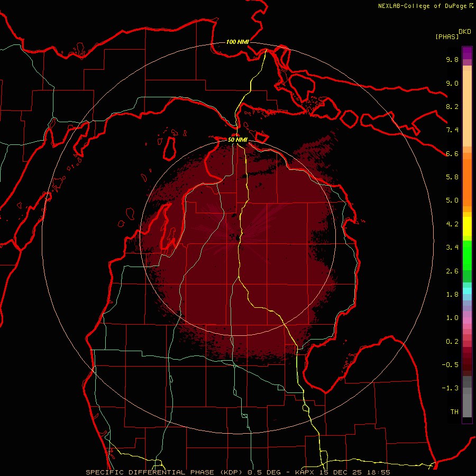The image size is (476, 476).
Task: Click the bright yellow segment of color bar
Action: tap(467, 226)
